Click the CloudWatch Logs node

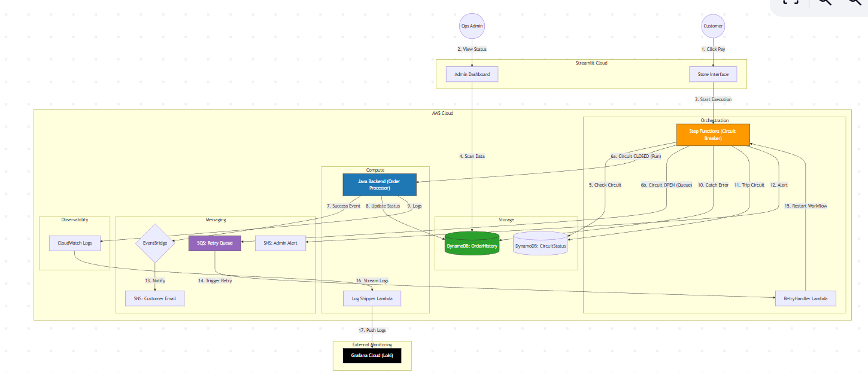click(x=74, y=243)
